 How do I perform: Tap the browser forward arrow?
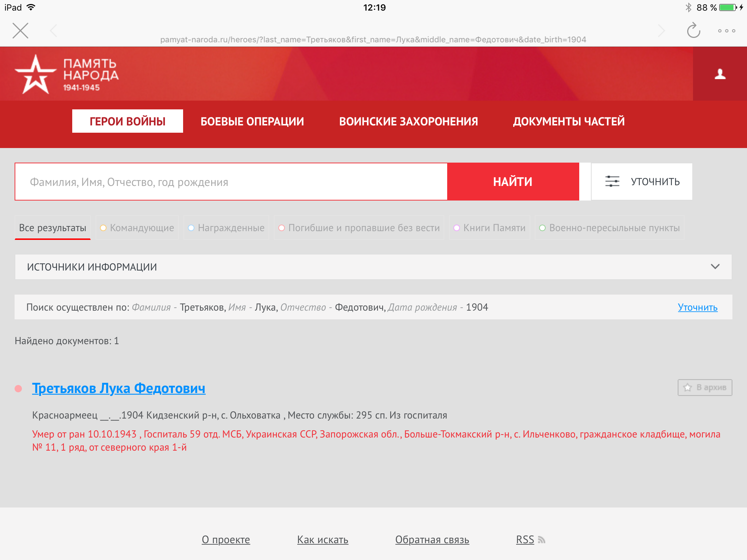[661, 31]
